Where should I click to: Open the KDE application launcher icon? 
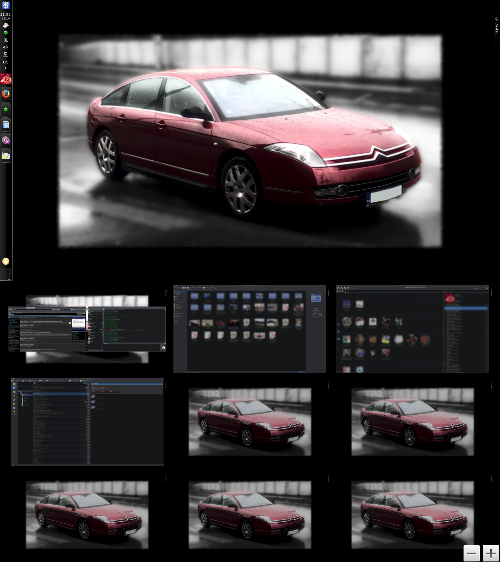click(x=6, y=5)
